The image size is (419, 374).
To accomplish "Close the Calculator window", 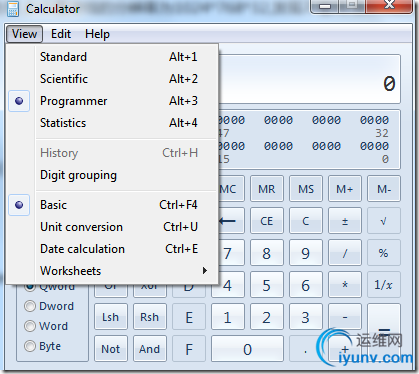I will [389, 6].
